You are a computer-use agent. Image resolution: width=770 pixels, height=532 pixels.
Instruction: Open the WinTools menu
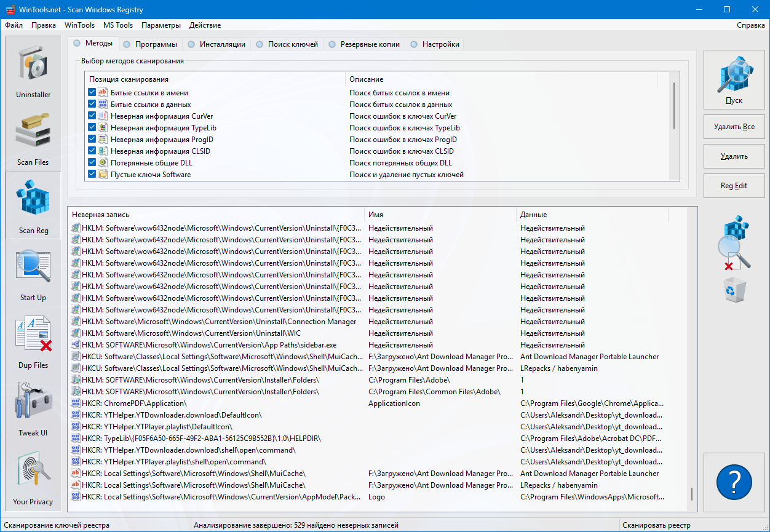(x=79, y=25)
